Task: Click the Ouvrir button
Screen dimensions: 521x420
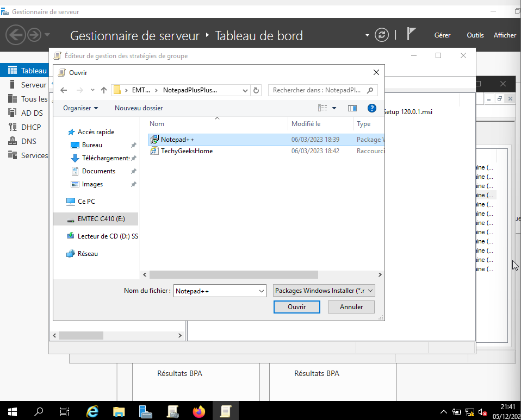Action: point(297,307)
